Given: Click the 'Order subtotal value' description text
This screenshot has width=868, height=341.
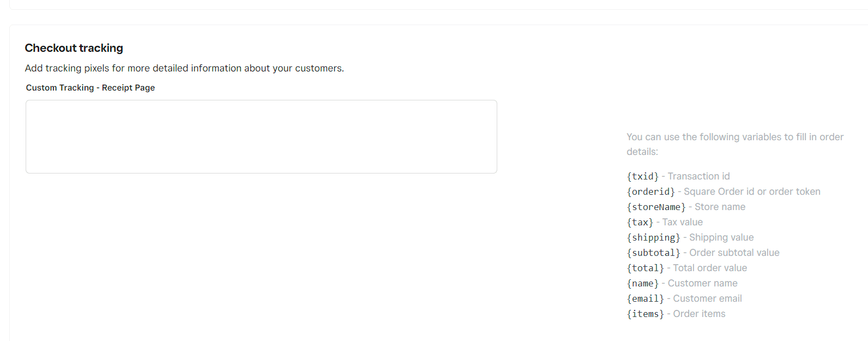Looking at the screenshot, I should [734, 253].
